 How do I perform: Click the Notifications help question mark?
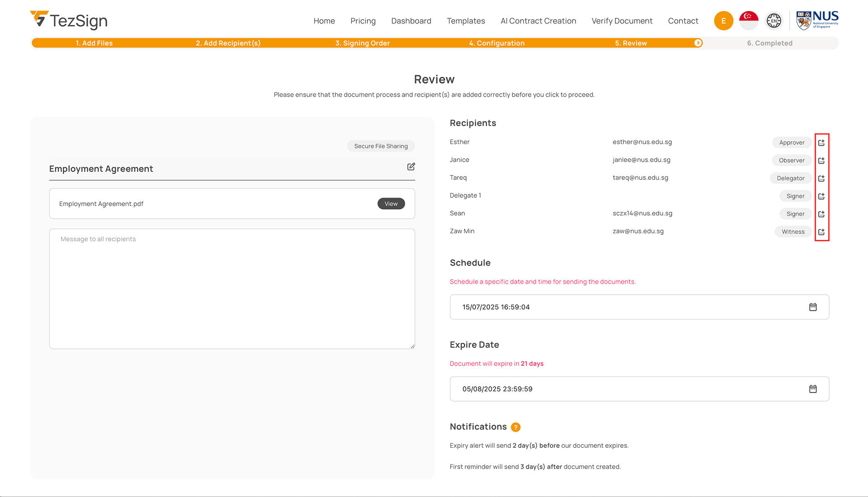tap(515, 427)
